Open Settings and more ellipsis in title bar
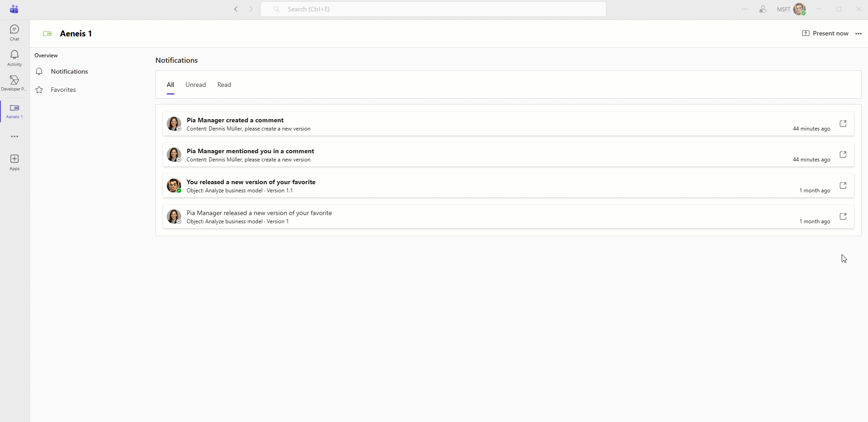868x422 pixels. click(x=745, y=9)
